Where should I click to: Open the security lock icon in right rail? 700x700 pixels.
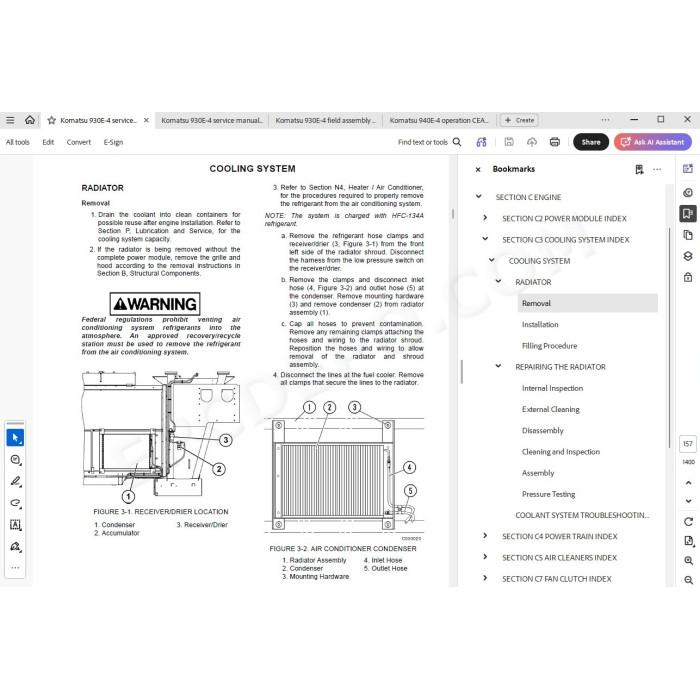(688, 277)
